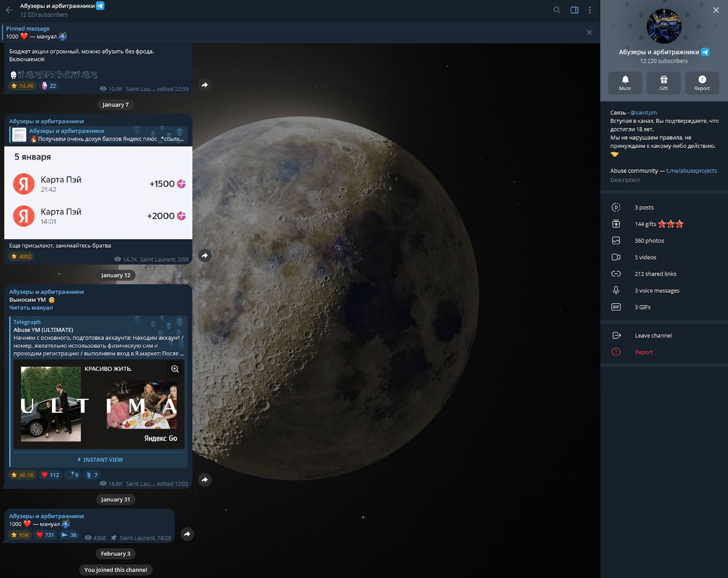This screenshot has height=578, width=728.
Task: Open the three-dot channel options menu
Action: [590, 10]
